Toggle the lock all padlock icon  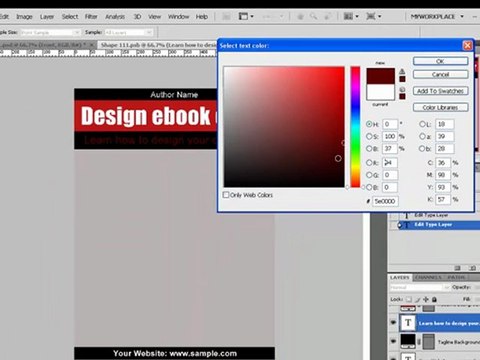point(434,299)
